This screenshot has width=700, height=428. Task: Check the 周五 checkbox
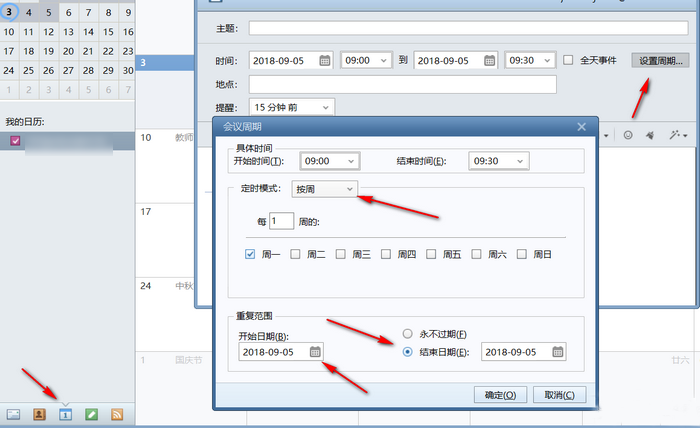point(432,254)
